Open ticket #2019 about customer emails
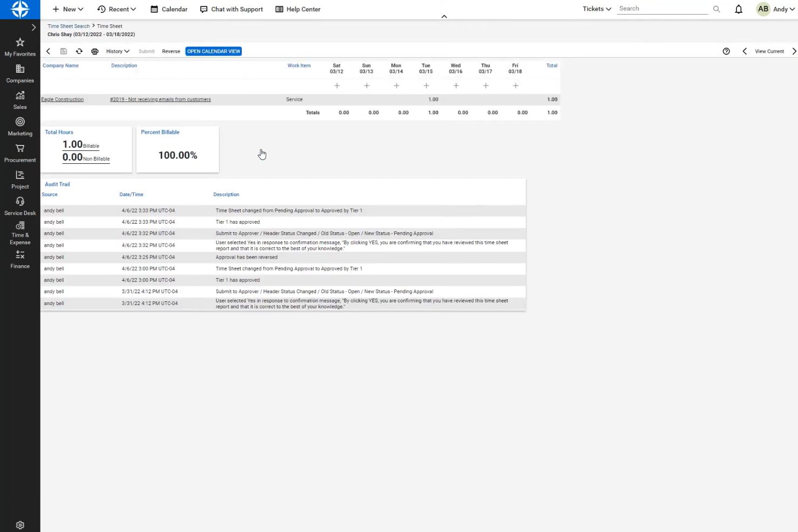The image size is (798, 532). pyautogui.click(x=160, y=99)
